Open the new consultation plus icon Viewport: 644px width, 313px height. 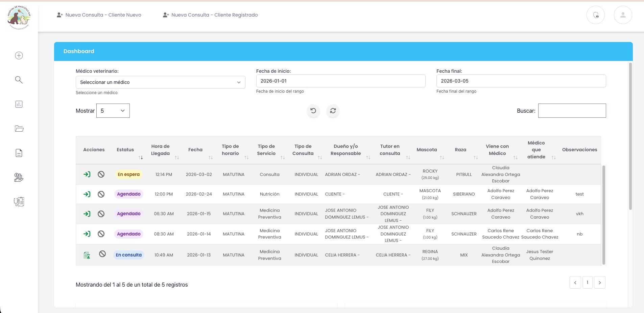click(x=19, y=55)
